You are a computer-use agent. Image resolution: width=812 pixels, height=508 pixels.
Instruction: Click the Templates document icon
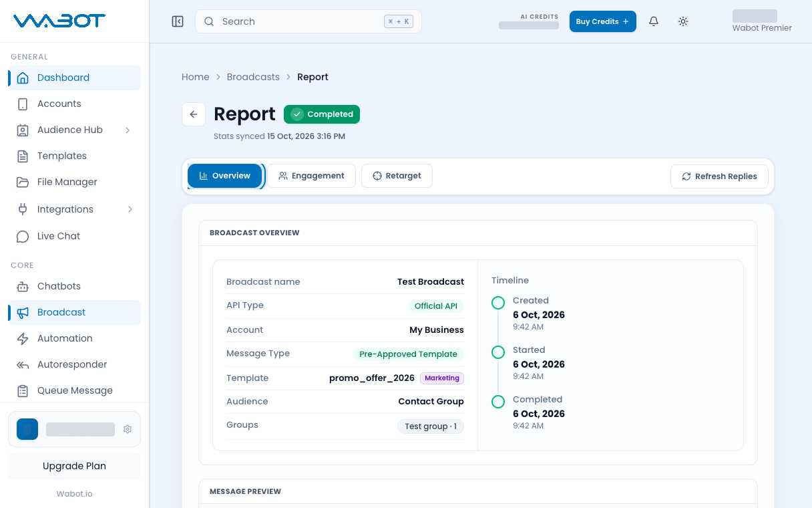click(23, 156)
